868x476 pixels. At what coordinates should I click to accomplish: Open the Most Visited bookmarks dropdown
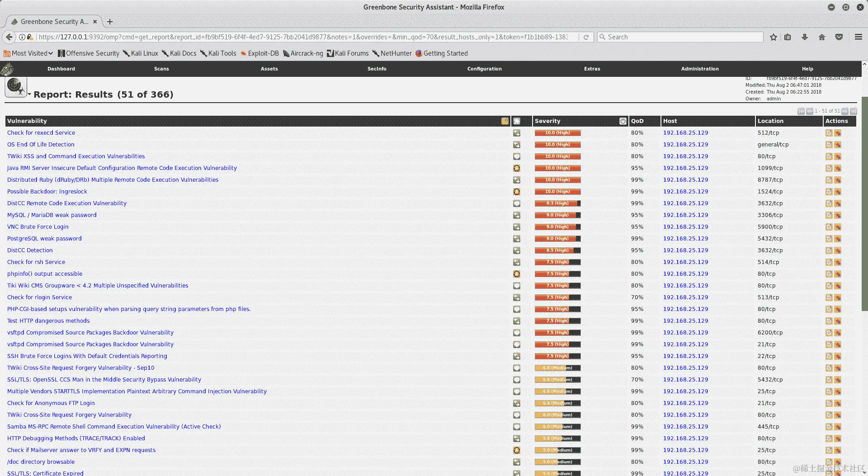(28, 53)
